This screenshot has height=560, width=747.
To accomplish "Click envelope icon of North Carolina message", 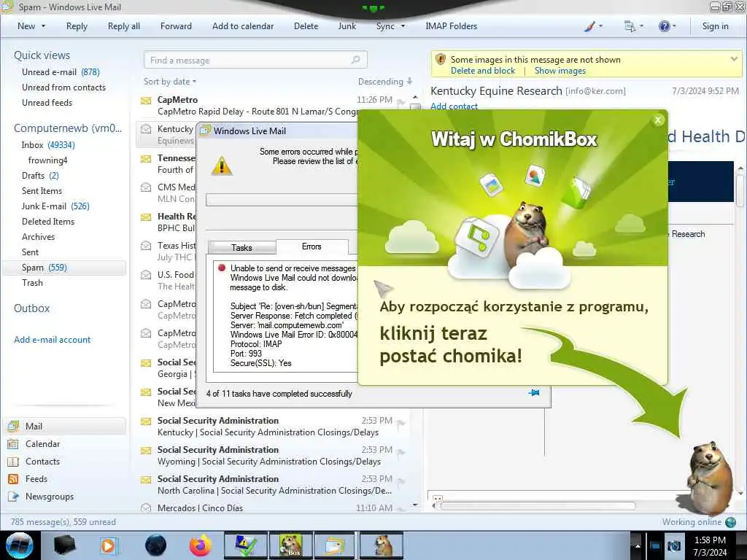I will 146,480.
